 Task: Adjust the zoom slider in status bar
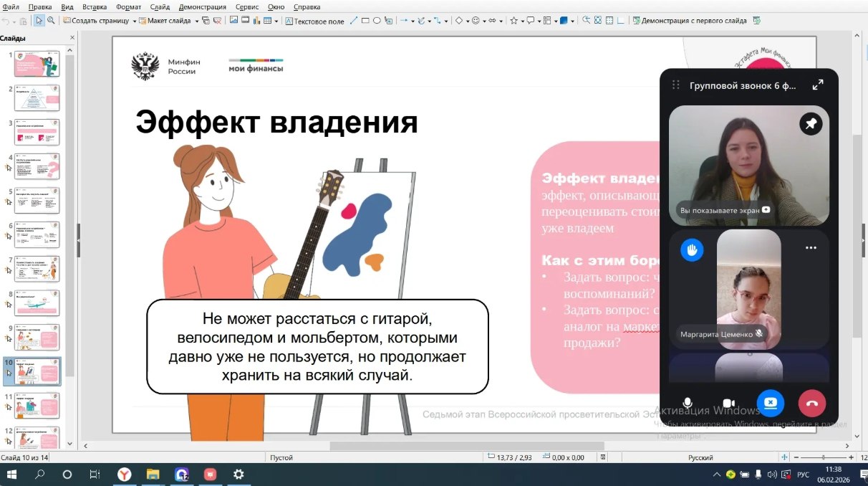[x=824, y=457]
